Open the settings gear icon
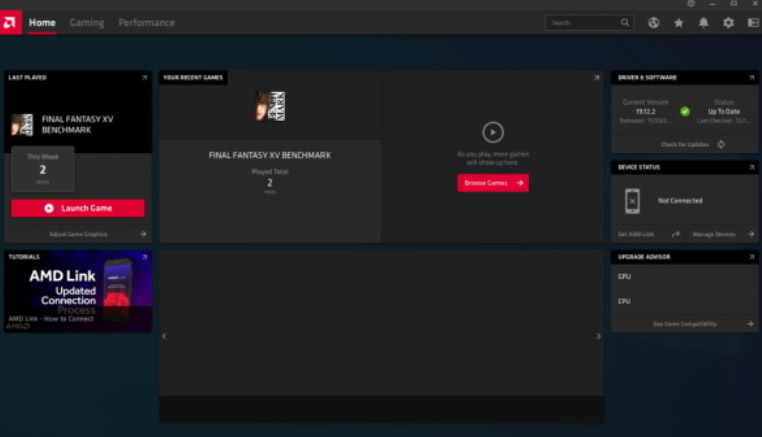Screen dimensions: 762x437 (x=728, y=22)
